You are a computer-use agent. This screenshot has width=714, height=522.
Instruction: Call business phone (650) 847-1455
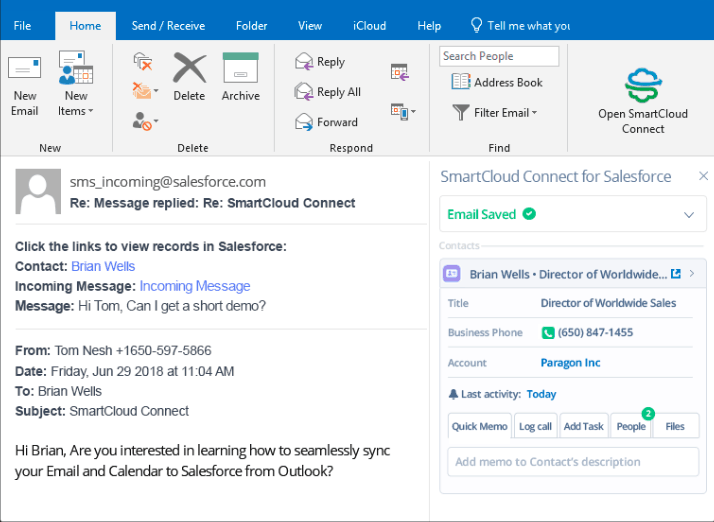595,332
